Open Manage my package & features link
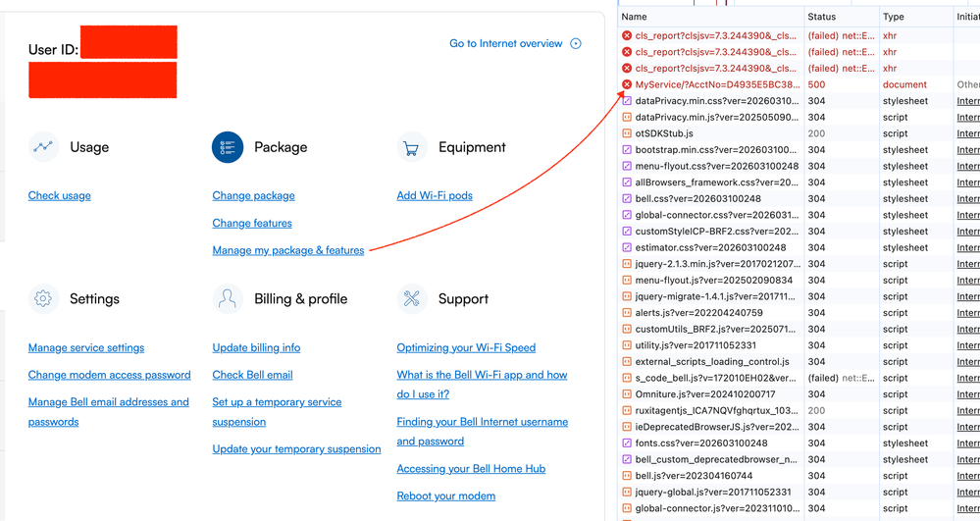This screenshot has height=521, width=980. pos(288,250)
